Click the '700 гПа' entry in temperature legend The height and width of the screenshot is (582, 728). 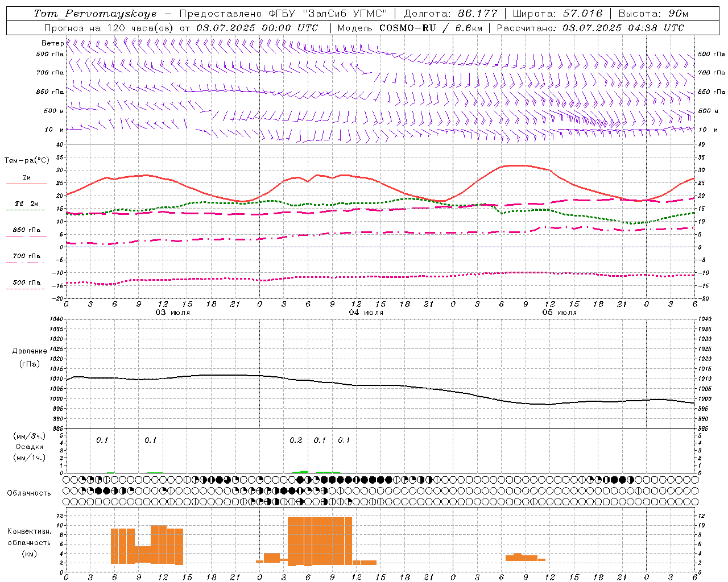coord(27,256)
